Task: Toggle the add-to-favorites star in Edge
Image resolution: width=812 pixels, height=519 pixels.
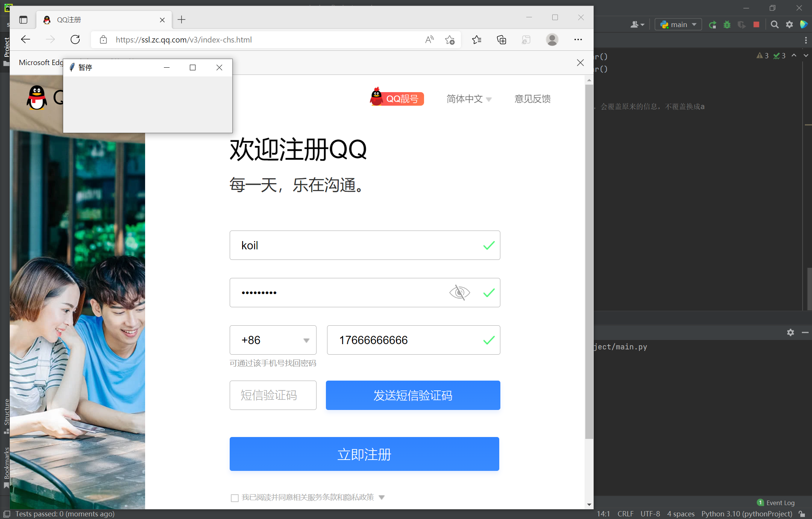Action: coord(450,39)
